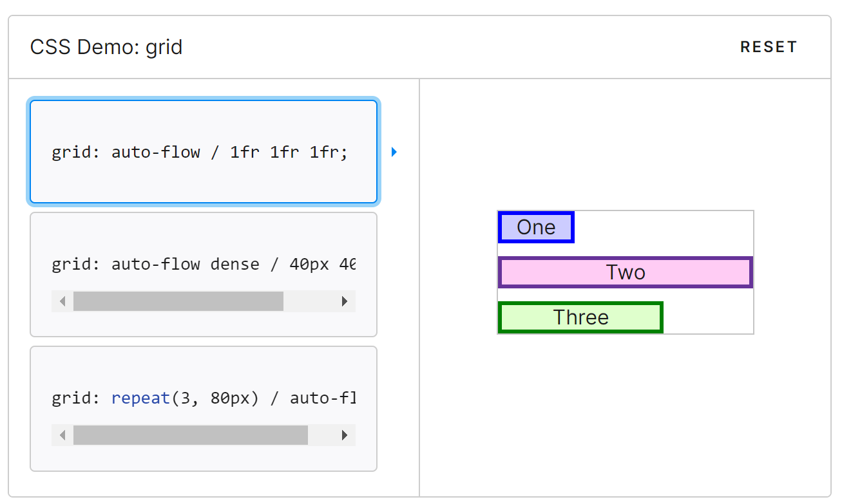This screenshot has width=842, height=504.
Task: Click right scroll arrow in dense example
Action: click(x=345, y=301)
